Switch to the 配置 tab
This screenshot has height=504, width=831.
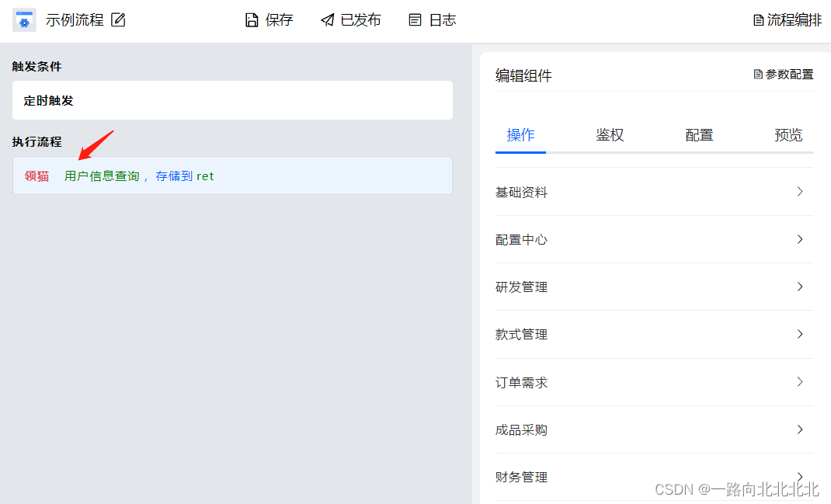[699, 135]
